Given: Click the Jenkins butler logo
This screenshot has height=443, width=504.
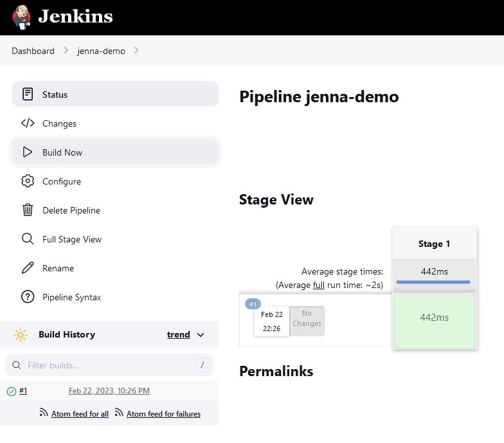Looking at the screenshot, I should point(21,17).
